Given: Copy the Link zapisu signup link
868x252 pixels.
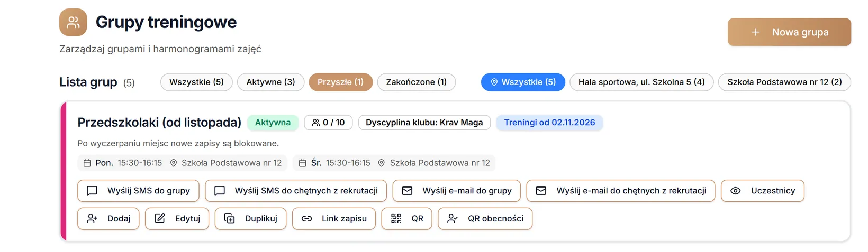Looking at the screenshot, I should (x=334, y=218).
